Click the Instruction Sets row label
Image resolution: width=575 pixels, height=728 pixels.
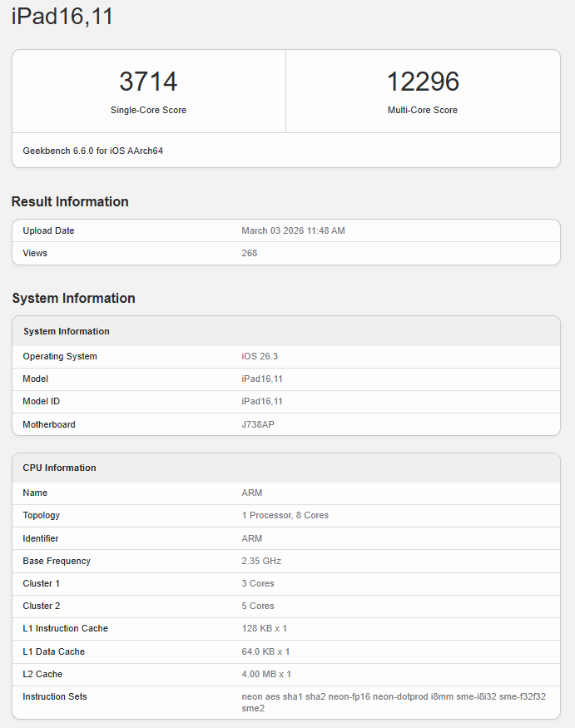[55, 696]
